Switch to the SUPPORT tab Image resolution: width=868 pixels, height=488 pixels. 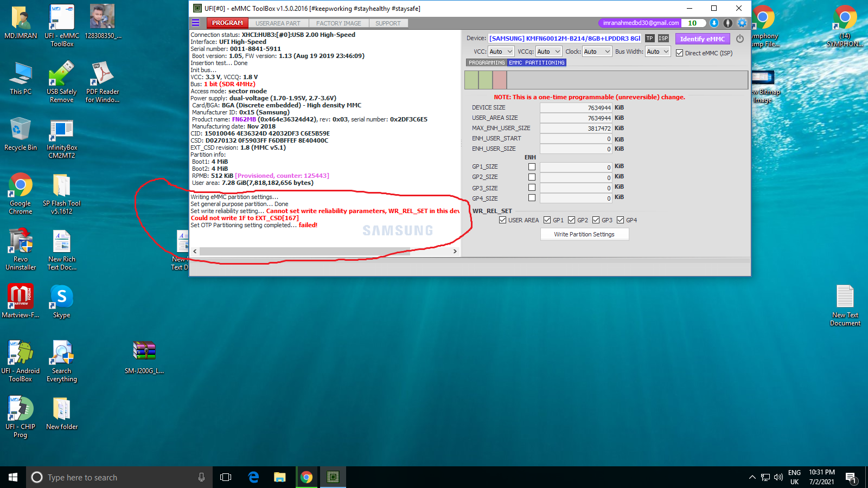pos(388,23)
